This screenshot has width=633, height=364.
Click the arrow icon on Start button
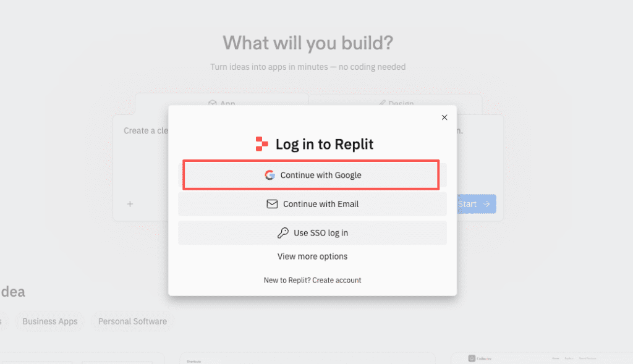[x=486, y=204]
